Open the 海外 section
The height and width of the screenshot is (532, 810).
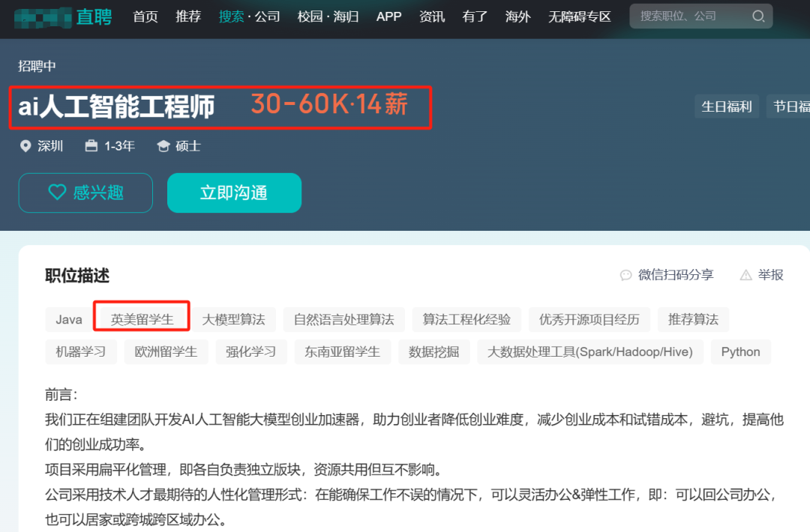click(517, 16)
